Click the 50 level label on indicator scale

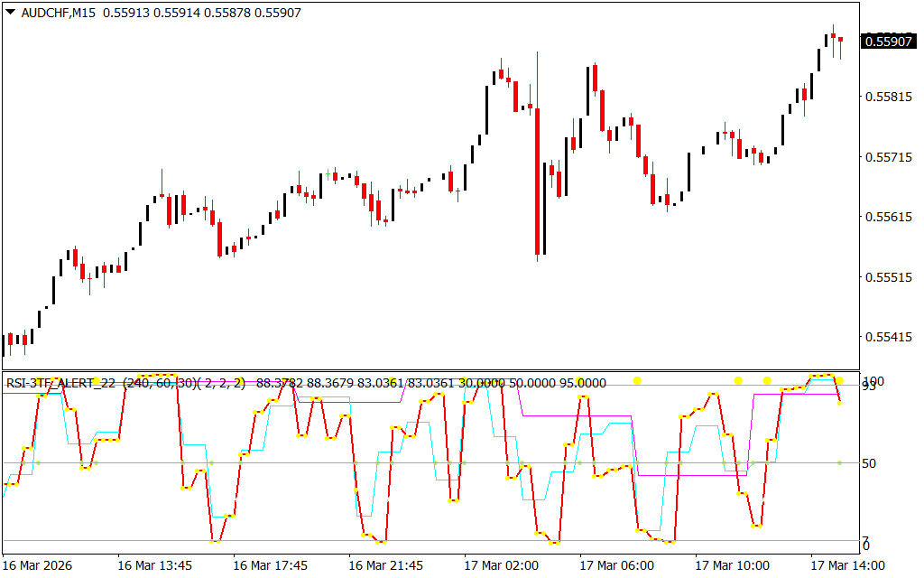(x=871, y=463)
